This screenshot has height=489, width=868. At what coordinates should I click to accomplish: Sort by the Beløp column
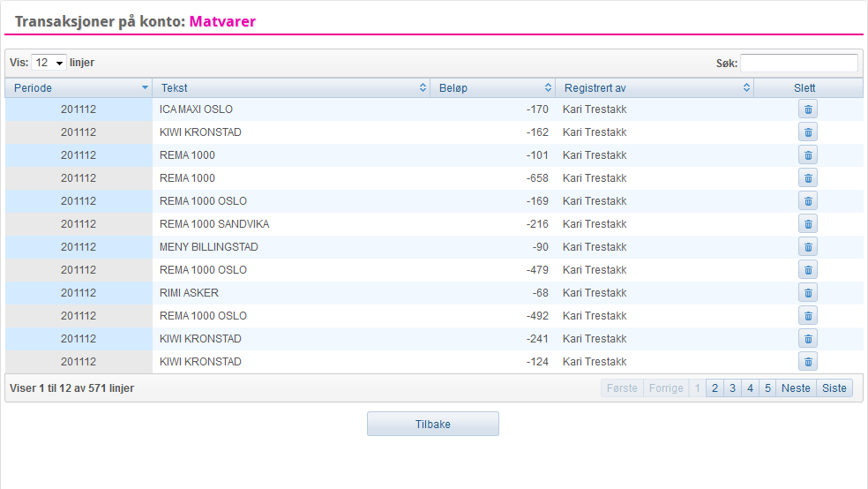pos(493,88)
